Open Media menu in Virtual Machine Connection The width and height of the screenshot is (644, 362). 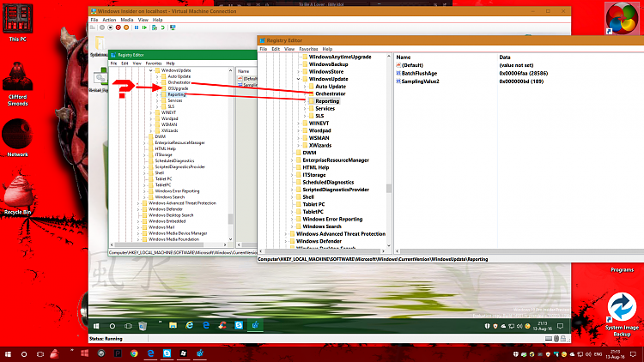126,20
